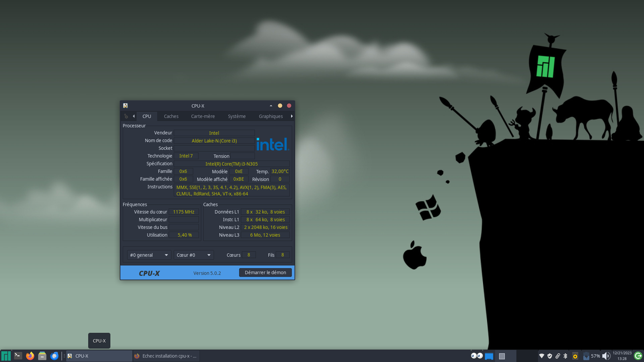Click the Révision value '0'
The image size is (644, 362).
point(280,179)
